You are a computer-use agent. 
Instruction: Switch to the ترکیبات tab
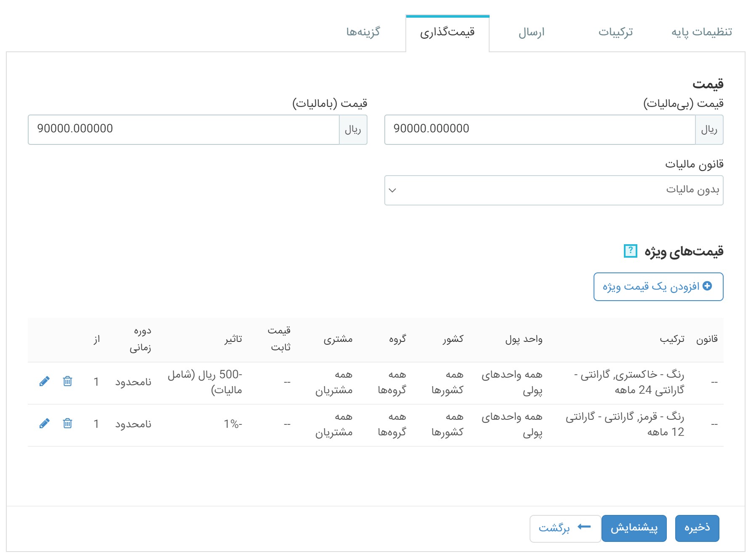pos(615,32)
